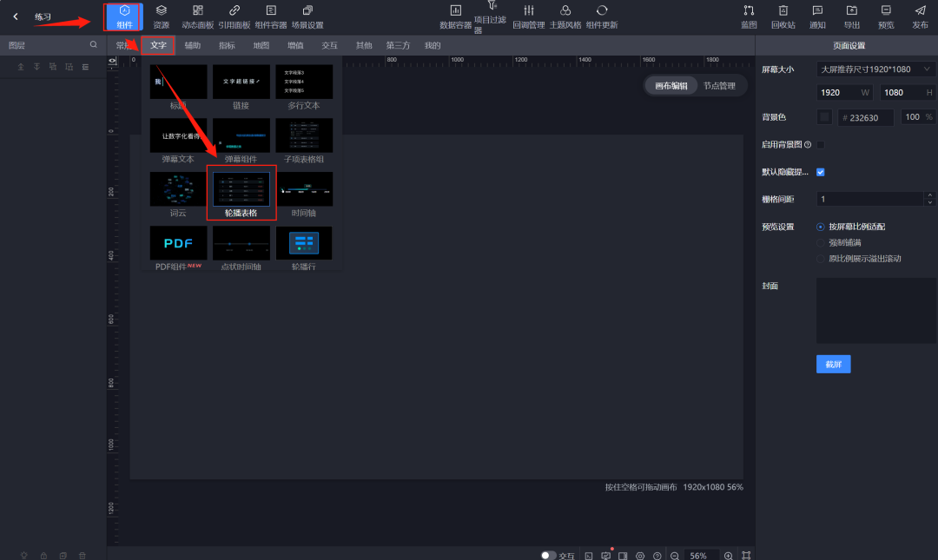Switch to the 文字 component tab
938x560 pixels.
pos(159,45)
